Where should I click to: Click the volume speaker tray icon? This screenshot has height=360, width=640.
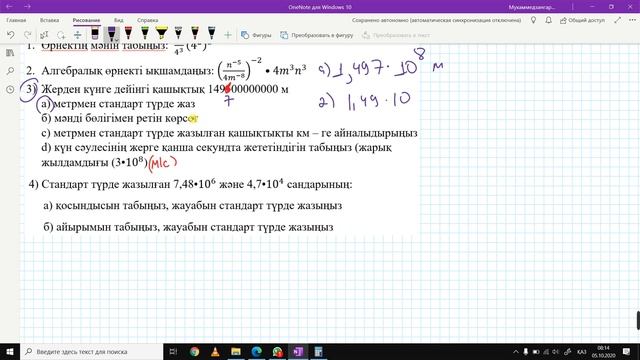coord(556,351)
